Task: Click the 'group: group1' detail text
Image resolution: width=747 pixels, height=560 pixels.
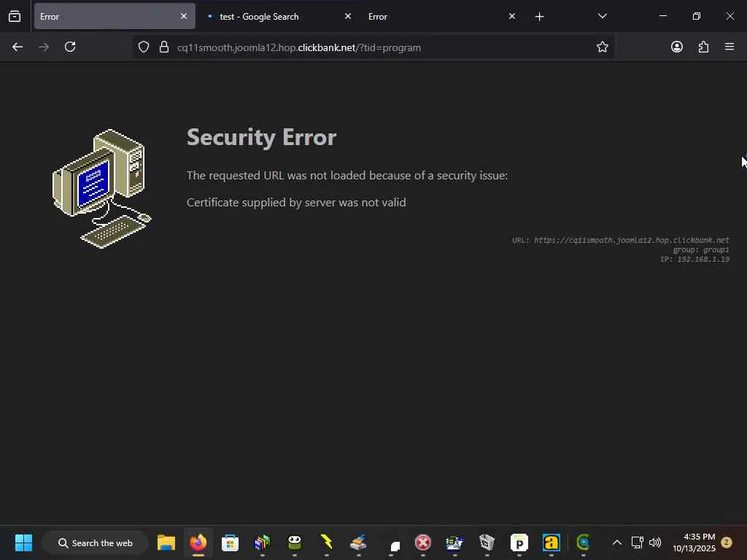Action: click(x=701, y=249)
